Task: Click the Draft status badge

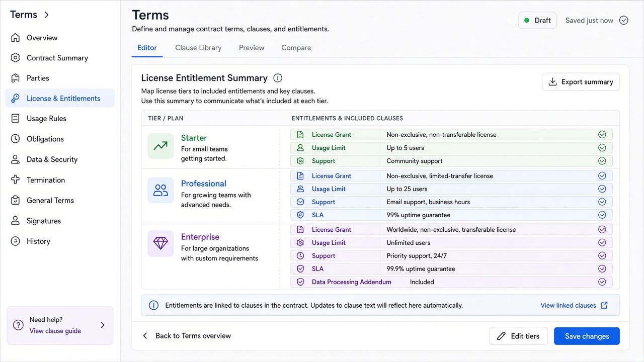Action: click(537, 20)
